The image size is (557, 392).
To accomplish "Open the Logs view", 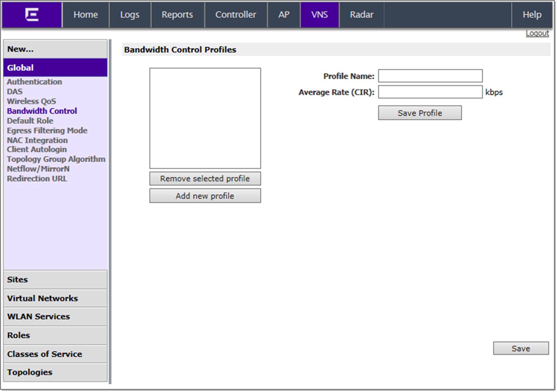I will (130, 14).
